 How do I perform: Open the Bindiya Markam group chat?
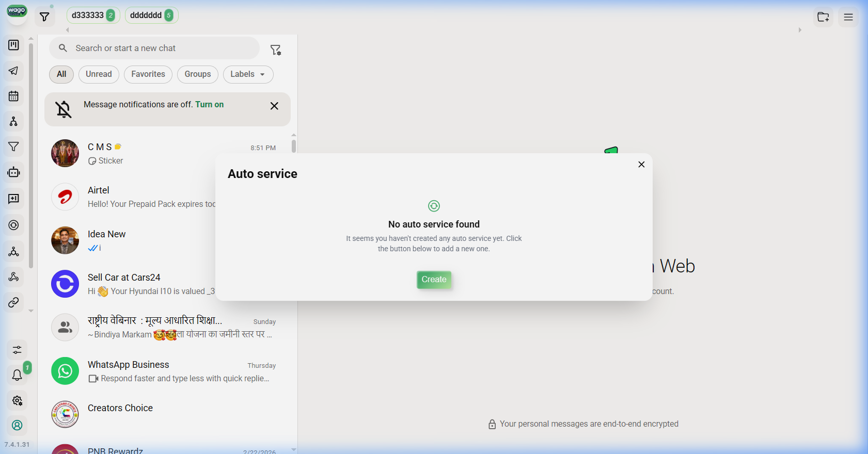[x=167, y=327]
